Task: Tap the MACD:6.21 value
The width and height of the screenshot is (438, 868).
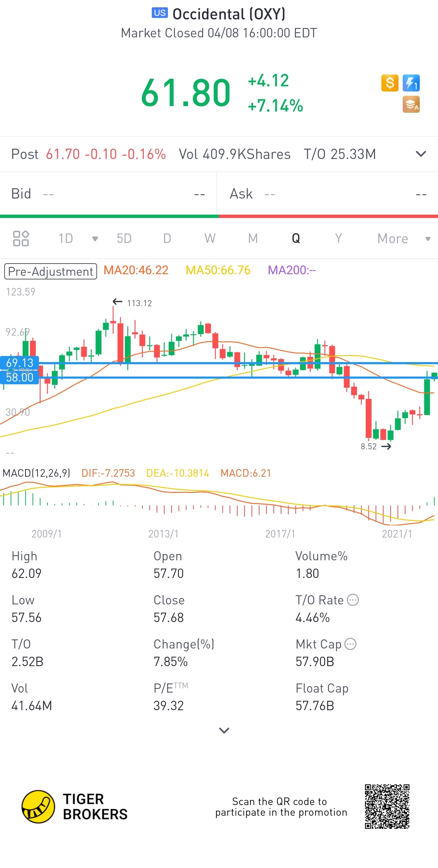Action: coord(246,473)
